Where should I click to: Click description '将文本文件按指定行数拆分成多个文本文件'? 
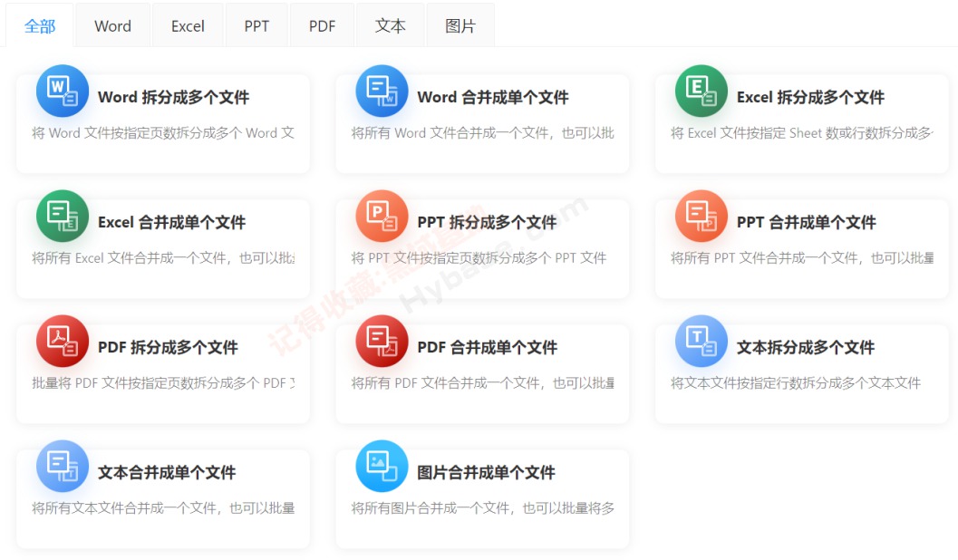tap(796, 383)
